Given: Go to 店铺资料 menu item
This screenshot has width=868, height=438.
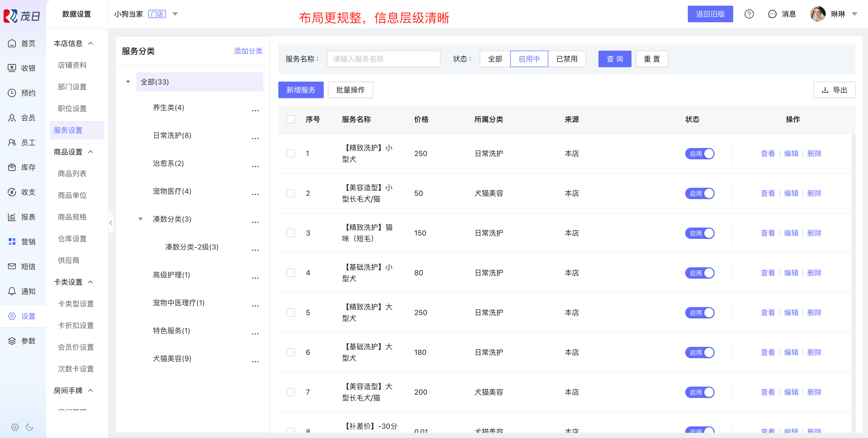Looking at the screenshot, I should (x=72, y=65).
